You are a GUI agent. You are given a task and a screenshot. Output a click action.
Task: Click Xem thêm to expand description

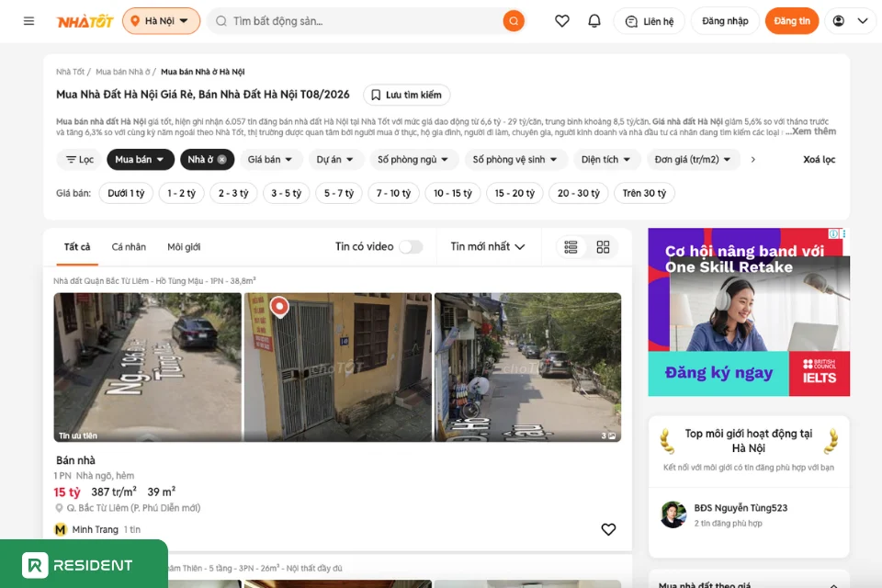coord(813,131)
